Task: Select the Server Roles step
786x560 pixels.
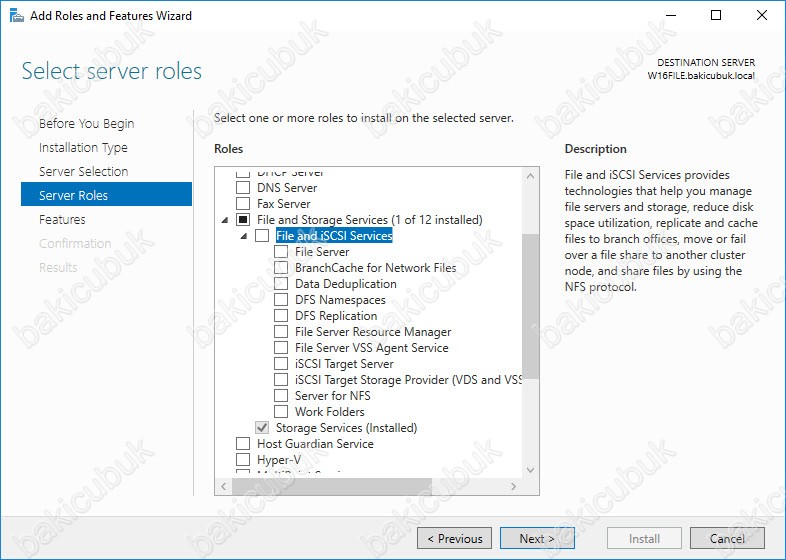Action: click(x=106, y=194)
